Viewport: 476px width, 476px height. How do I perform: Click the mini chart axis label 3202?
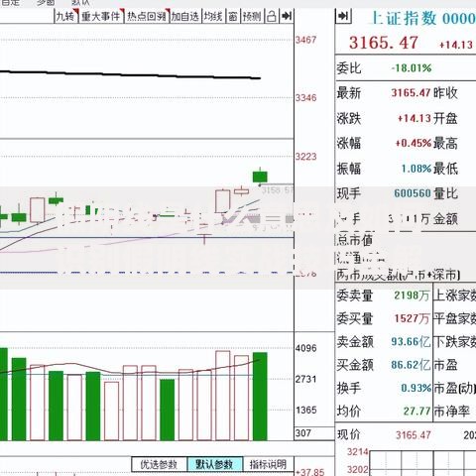pyautogui.click(x=357, y=469)
